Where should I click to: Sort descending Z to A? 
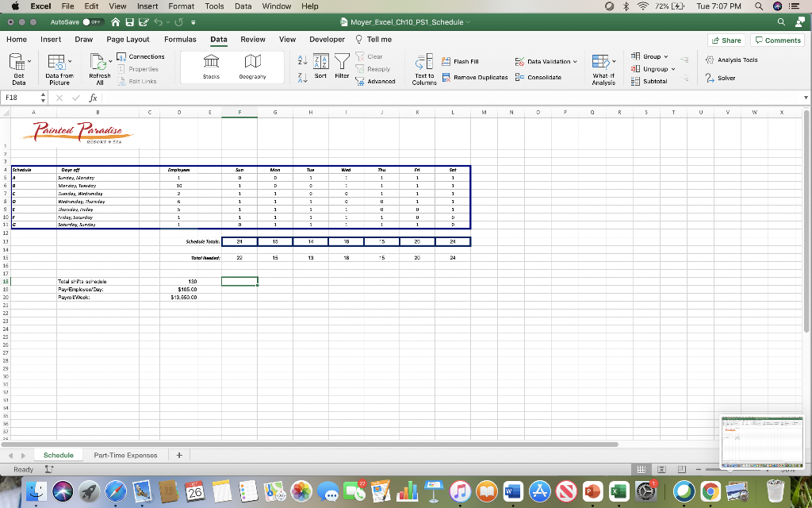click(x=303, y=78)
